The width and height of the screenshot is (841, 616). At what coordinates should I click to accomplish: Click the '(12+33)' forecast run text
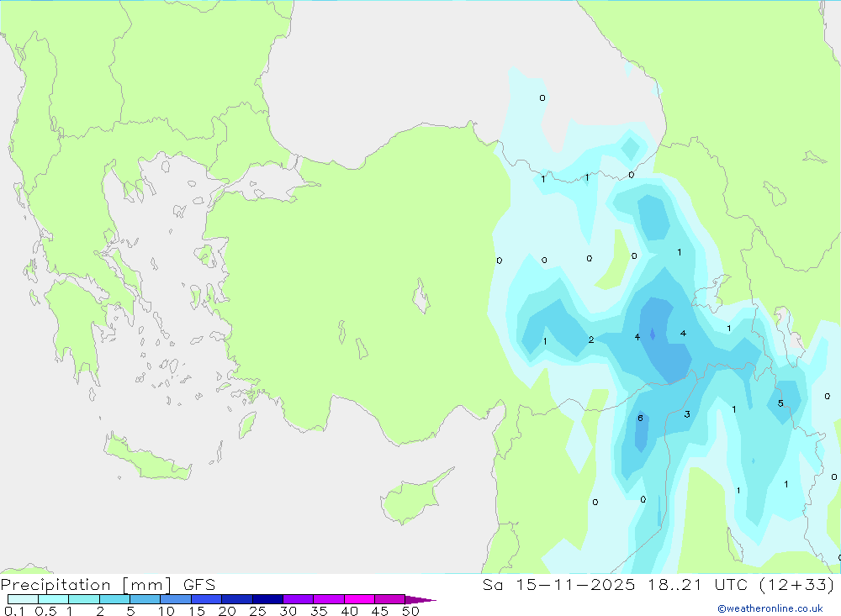pyautogui.click(x=797, y=585)
